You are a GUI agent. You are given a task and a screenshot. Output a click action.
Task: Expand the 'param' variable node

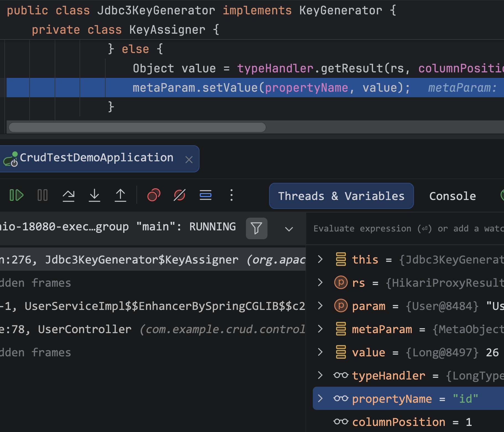320,305
